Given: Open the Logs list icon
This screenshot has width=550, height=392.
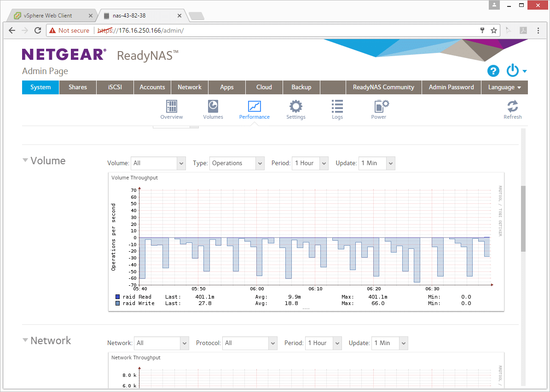Looking at the screenshot, I should pyautogui.click(x=337, y=110).
